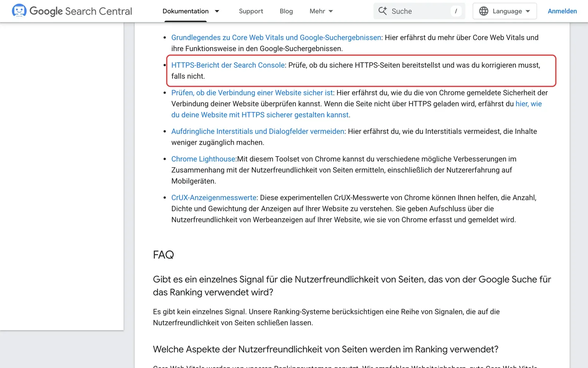The height and width of the screenshot is (368, 588).
Task: Open Aufdringliche Interstitials und Dialogfelder vermeiden link
Action: pyautogui.click(x=258, y=131)
